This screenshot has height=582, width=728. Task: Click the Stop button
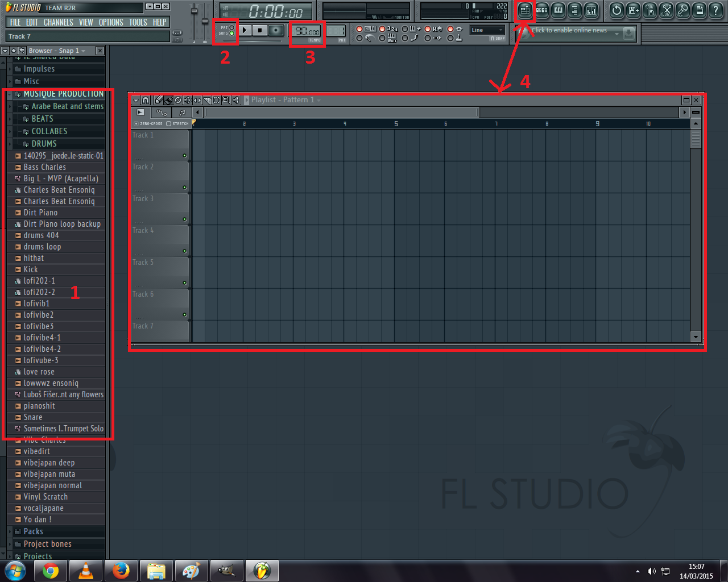260,30
